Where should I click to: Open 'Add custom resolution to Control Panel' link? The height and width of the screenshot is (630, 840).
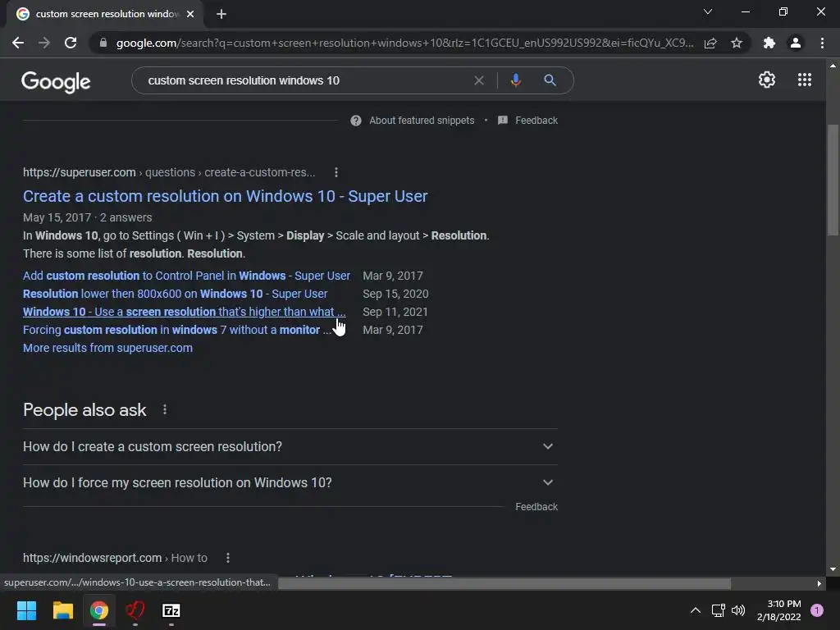[186, 276]
